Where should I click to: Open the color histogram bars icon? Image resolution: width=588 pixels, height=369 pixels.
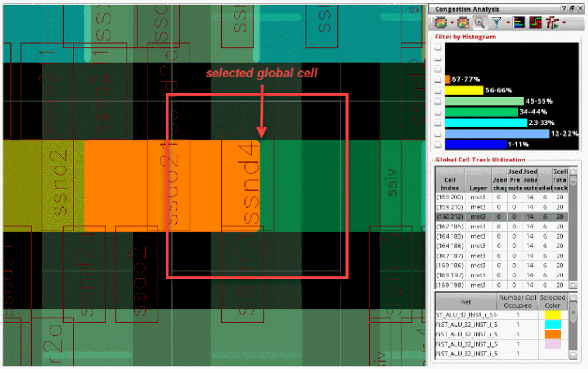518,23
